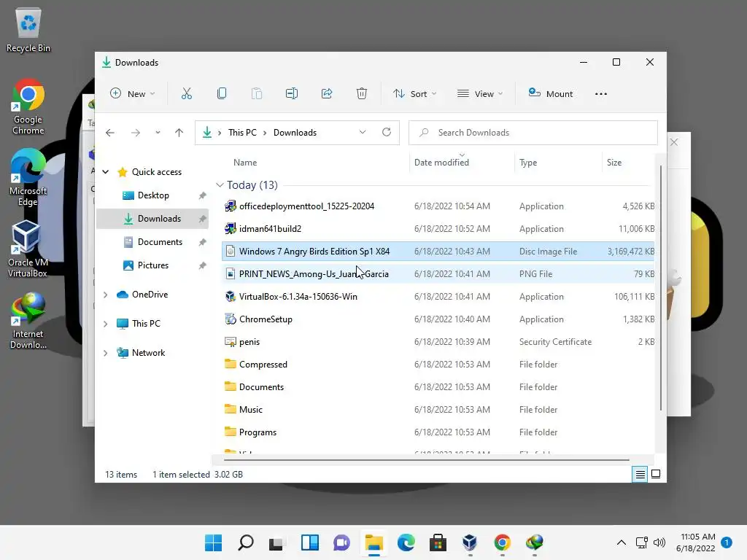Image resolution: width=747 pixels, height=560 pixels.
Task: Click the Paste clipboard icon
Action: click(256, 94)
